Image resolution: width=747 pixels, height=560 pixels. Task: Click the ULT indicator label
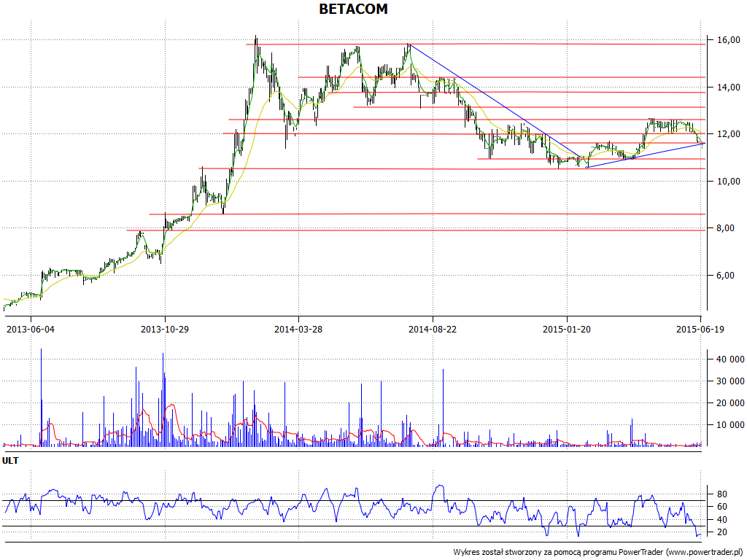tap(10, 461)
